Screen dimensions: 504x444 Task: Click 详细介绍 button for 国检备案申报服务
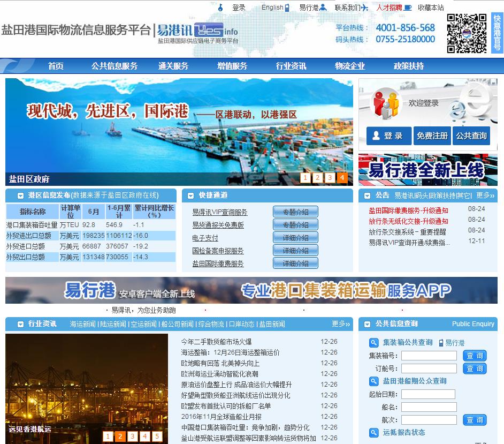point(295,251)
